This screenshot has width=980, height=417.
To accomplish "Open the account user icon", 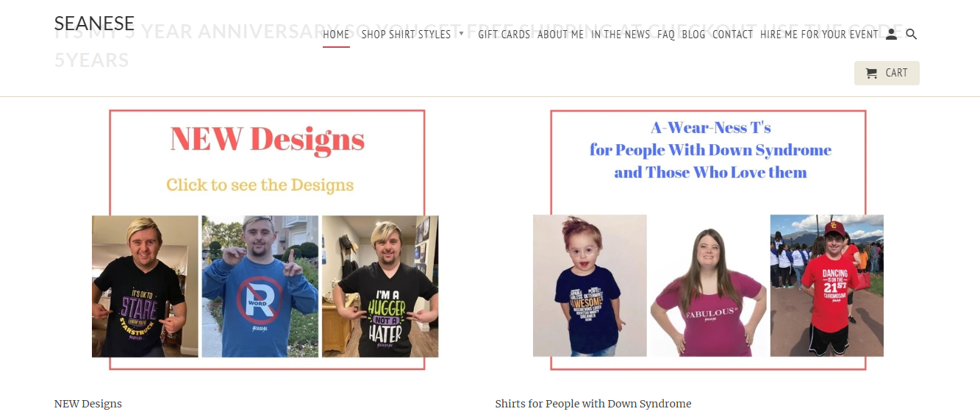I will [891, 34].
